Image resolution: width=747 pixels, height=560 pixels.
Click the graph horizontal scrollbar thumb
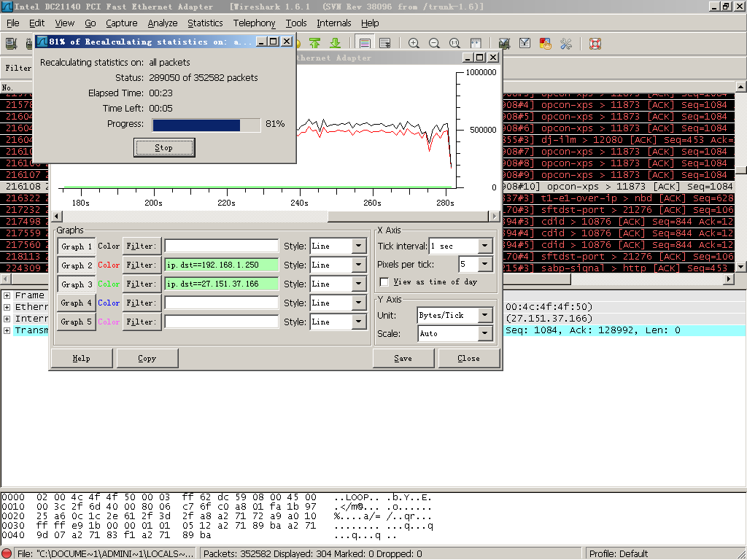(x=410, y=216)
